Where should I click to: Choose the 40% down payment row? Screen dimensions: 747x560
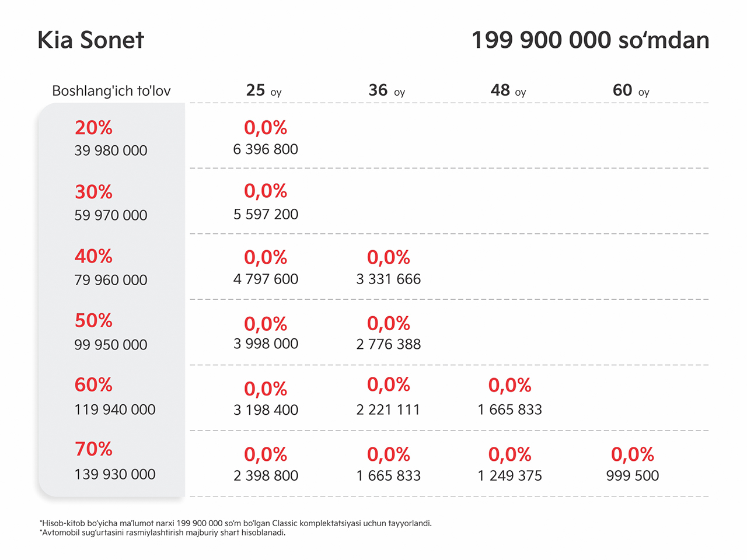point(373,267)
